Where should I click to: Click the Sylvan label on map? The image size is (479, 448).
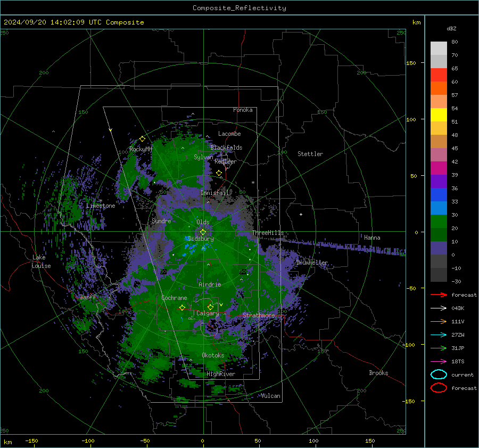(203, 157)
